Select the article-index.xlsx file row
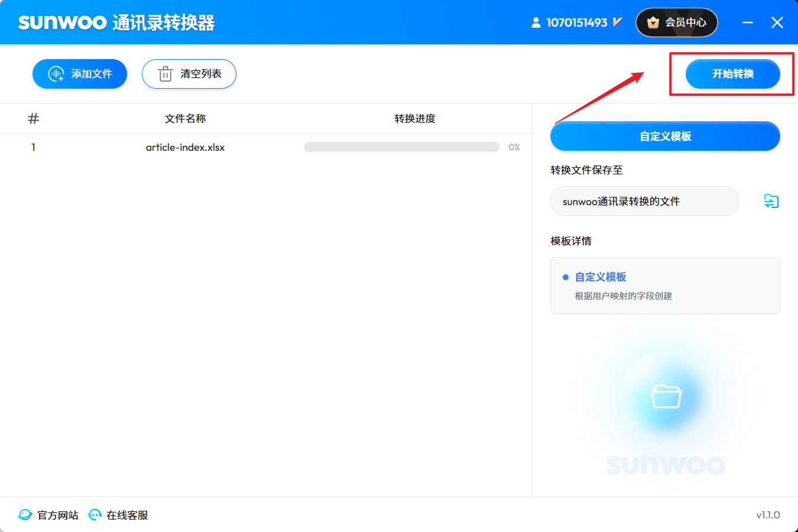Image resolution: width=798 pixels, height=532 pixels. click(x=266, y=147)
